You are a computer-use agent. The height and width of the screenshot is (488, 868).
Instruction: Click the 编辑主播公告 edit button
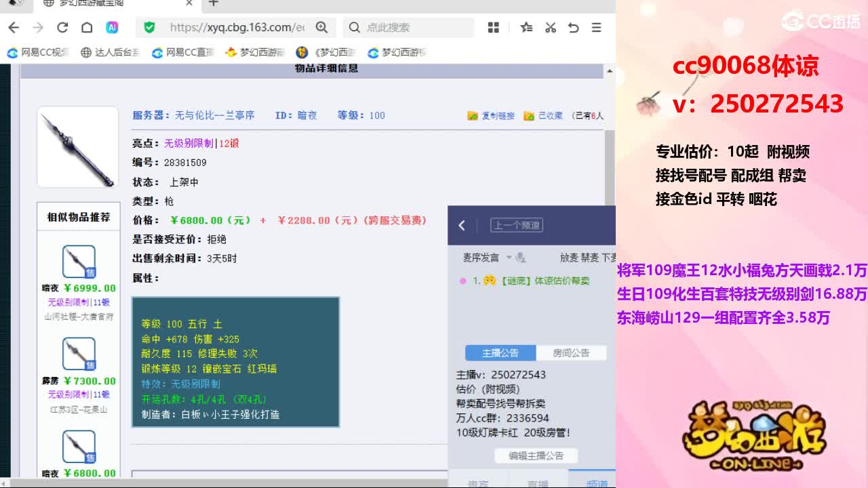click(536, 455)
